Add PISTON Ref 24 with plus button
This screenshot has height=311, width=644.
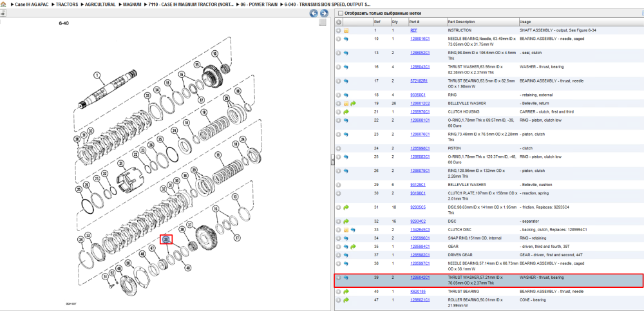[x=339, y=148]
